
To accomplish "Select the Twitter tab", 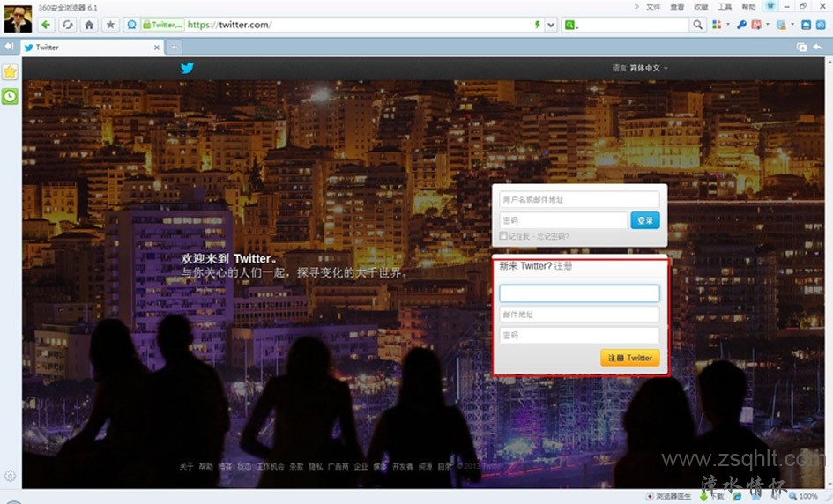I will click(92, 48).
